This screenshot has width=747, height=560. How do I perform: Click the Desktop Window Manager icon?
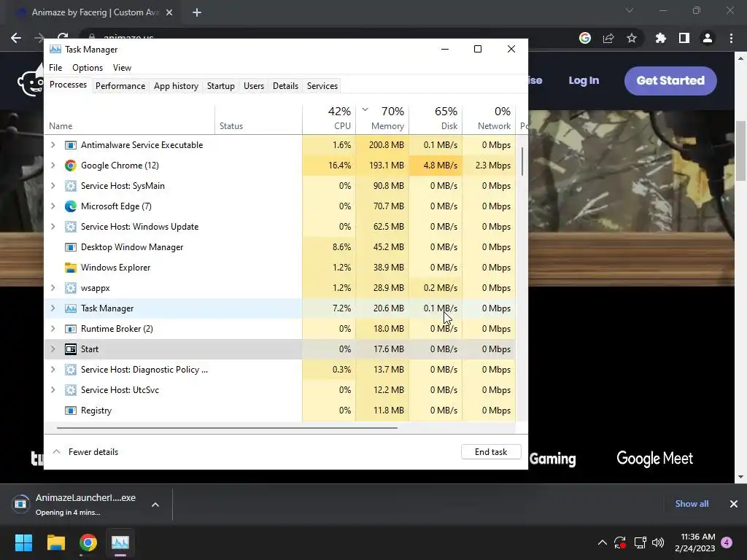coord(71,247)
